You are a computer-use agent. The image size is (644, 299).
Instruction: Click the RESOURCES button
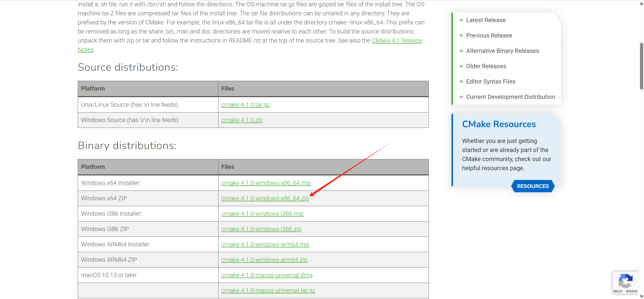point(533,186)
